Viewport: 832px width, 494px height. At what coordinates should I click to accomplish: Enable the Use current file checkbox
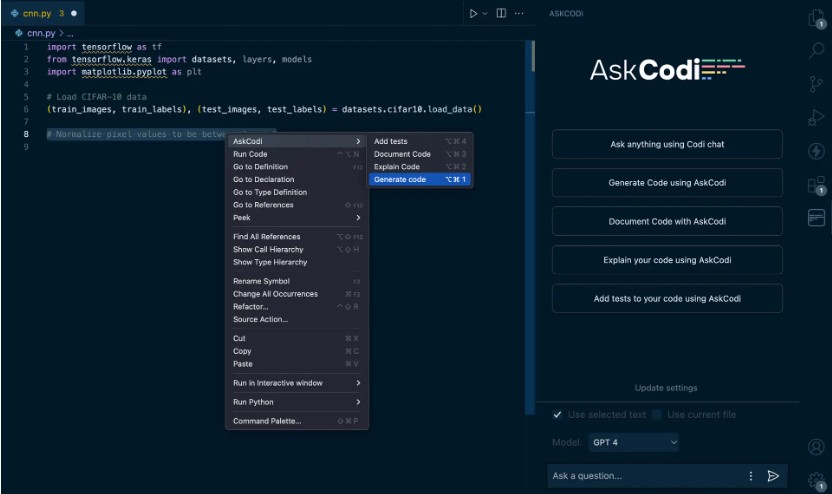pyautogui.click(x=657, y=414)
